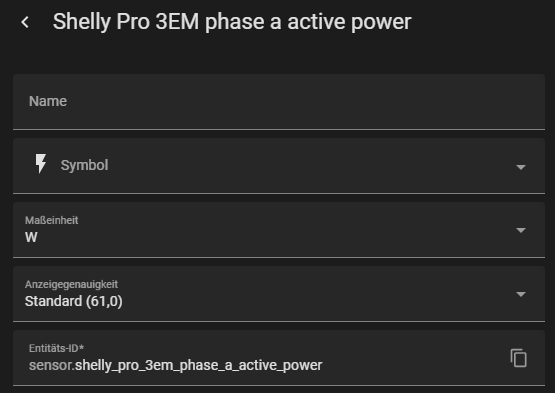The image size is (555, 393).
Task: Open the Symbol picker dropdown arrow
Action: [521, 167]
